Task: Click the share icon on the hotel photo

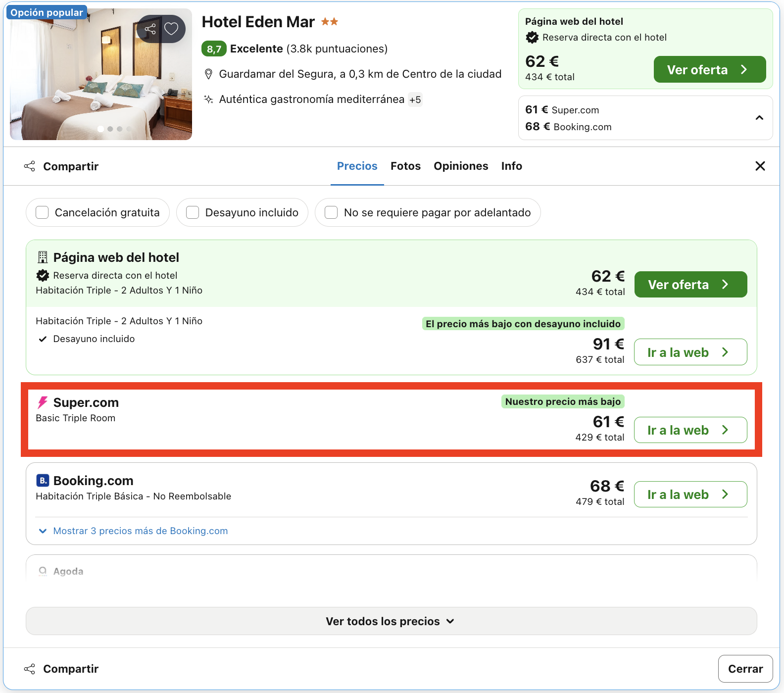Action: tap(150, 29)
